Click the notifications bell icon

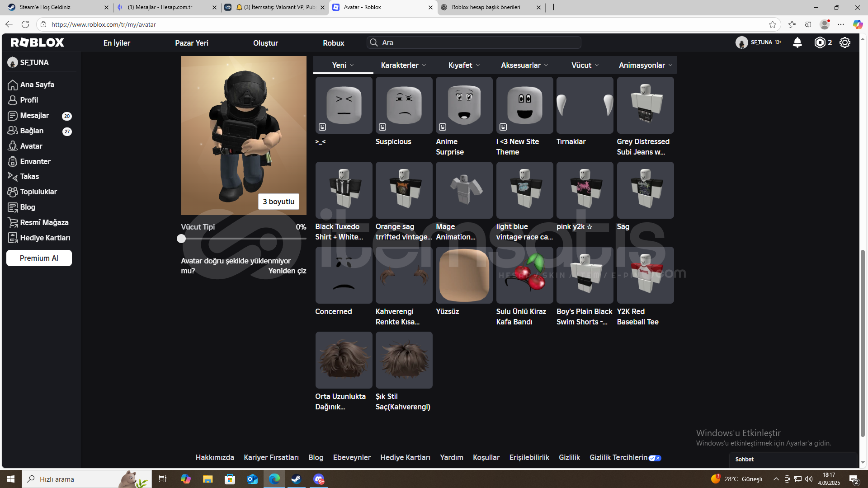[x=797, y=42]
